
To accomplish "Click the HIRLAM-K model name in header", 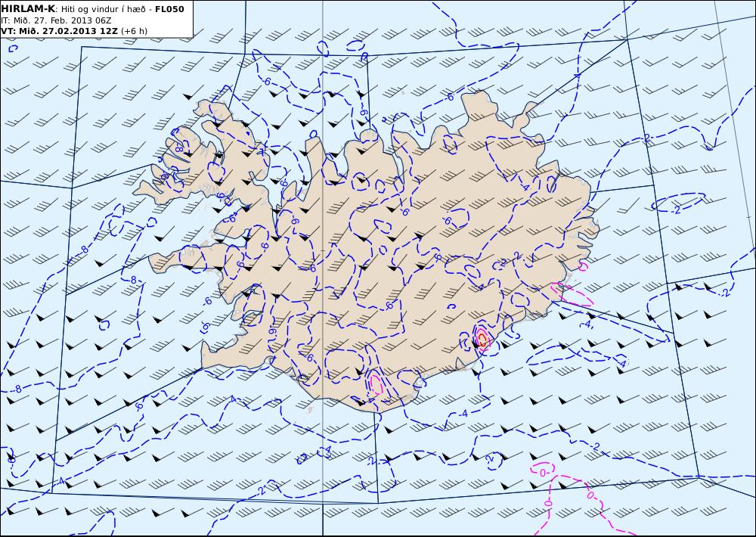I will [x=28, y=9].
